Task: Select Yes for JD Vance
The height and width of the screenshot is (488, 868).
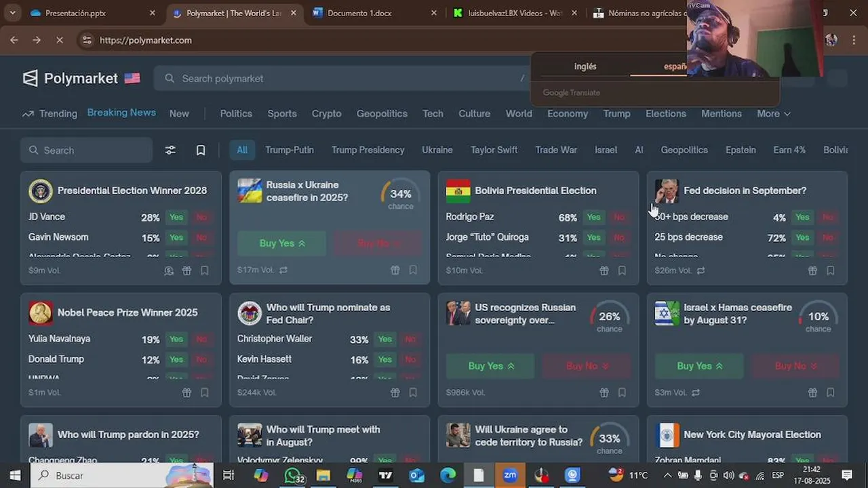Action: click(x=176, y=218)
